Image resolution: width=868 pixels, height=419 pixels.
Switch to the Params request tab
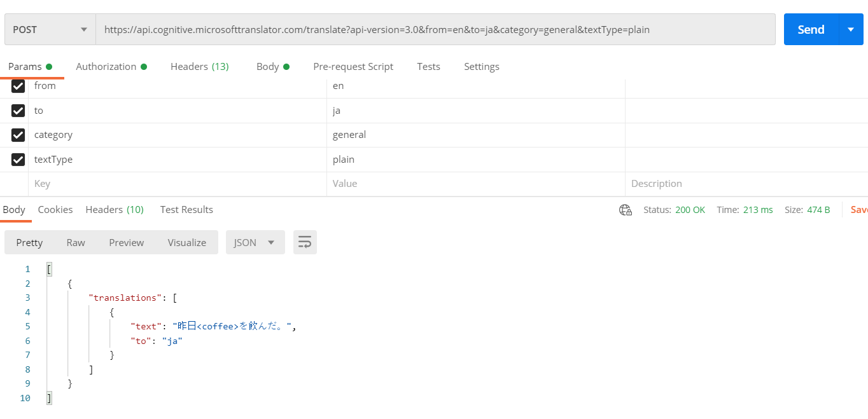coord(30,67)
